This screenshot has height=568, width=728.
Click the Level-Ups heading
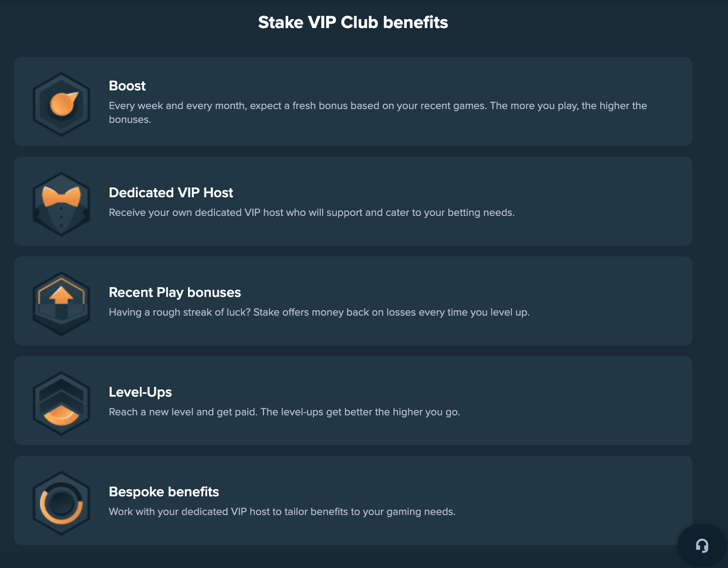[x=140, y=392]
